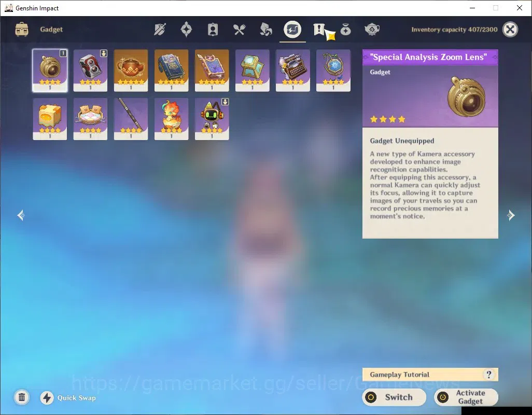Viewport: 532px width, 415px height.
Task: Go to previous inventory page arrow
Action: coord(21,215)
